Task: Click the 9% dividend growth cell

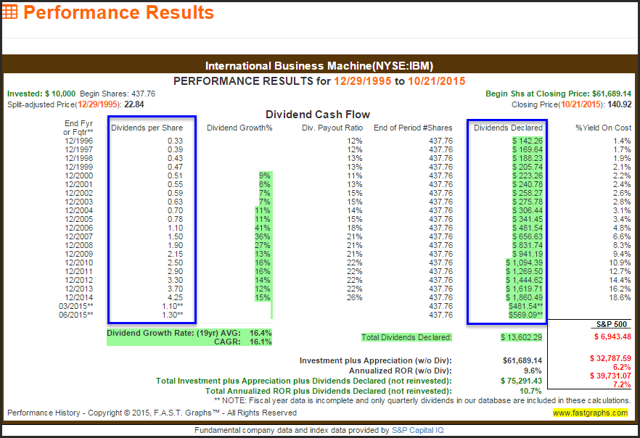Action: coord(265,176)
